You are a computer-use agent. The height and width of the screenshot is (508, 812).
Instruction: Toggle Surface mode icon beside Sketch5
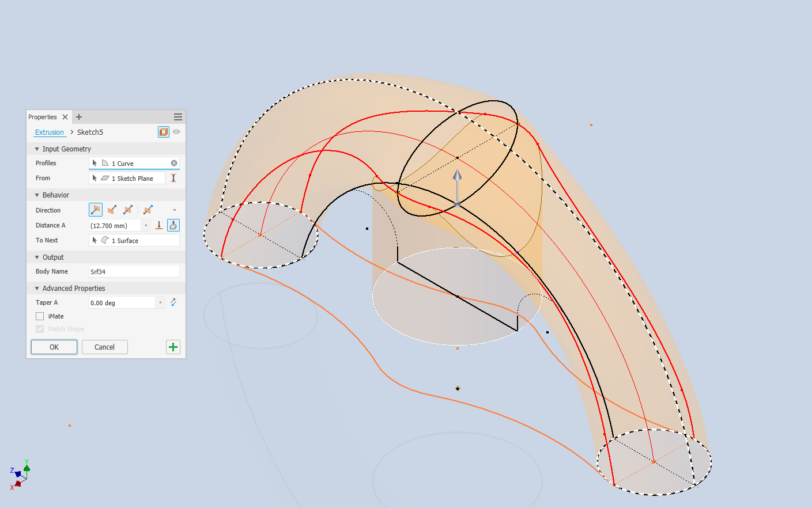coord(164,132)
